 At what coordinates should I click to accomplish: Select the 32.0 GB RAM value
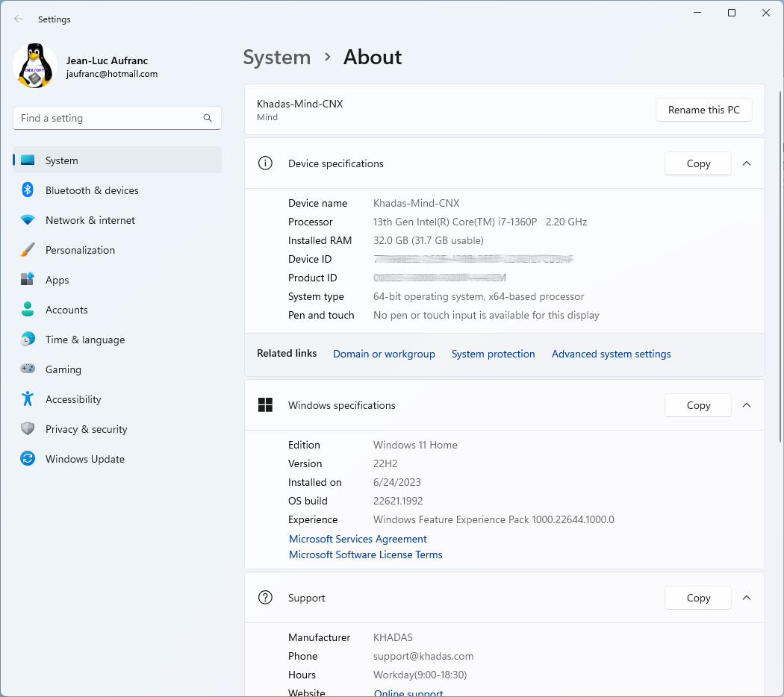[x=429, y=240]
